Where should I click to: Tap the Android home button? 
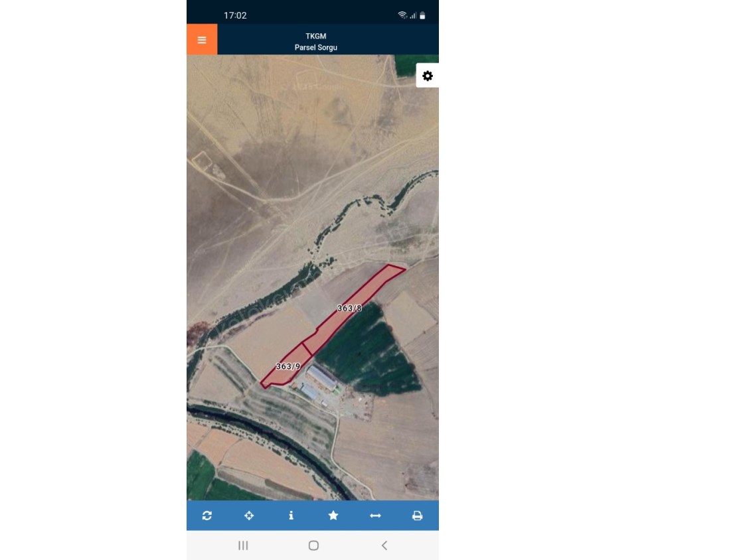click(313, 545)
